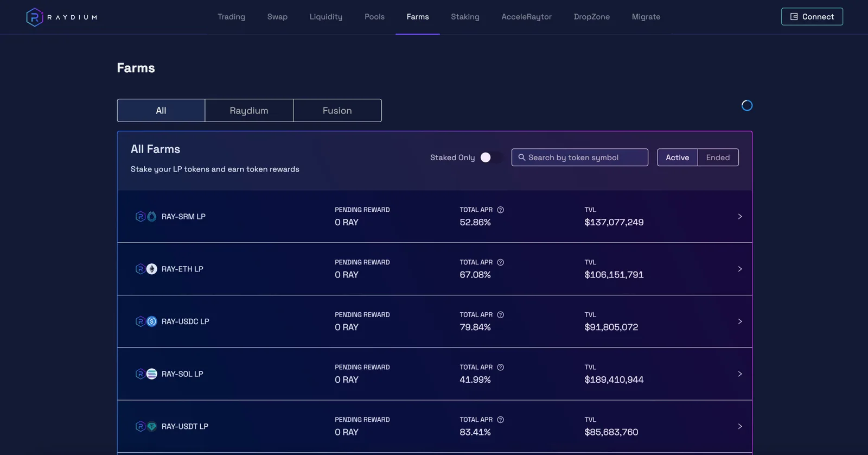Click the $85,683,760 TVL value
Viewport: 868px width, 455px height.
611,433
